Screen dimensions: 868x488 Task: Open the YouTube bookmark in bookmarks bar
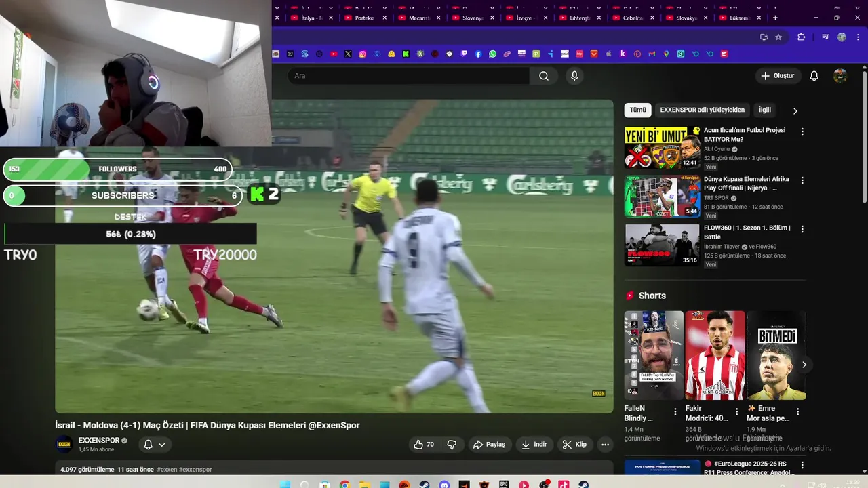(334, 54)
